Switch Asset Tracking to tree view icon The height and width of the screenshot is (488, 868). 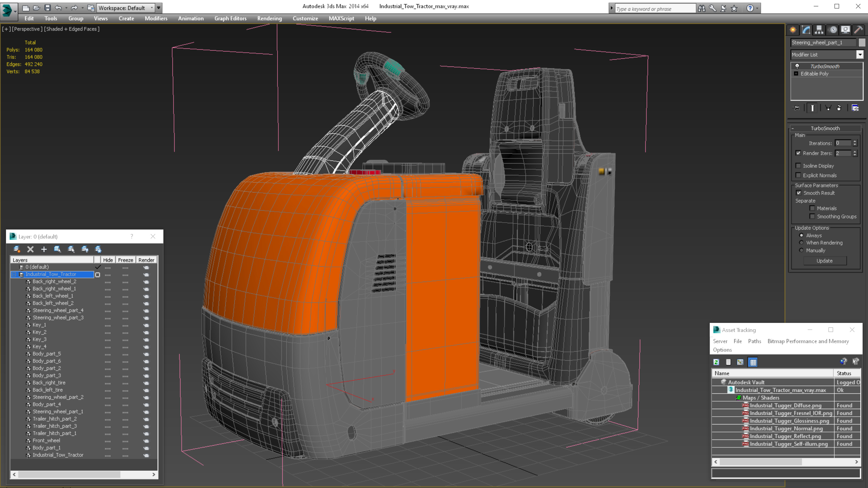(740, 362)
